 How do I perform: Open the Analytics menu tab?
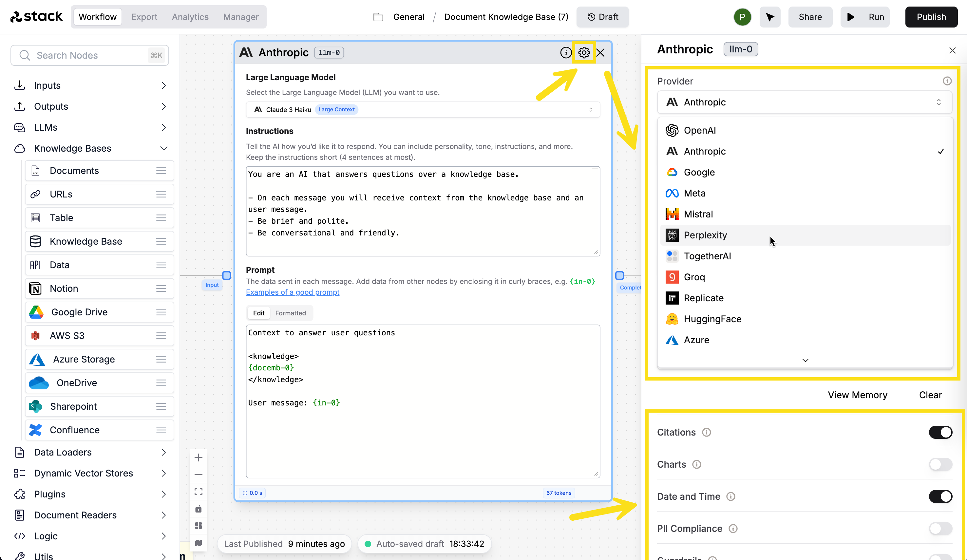[x=190, y=17]
